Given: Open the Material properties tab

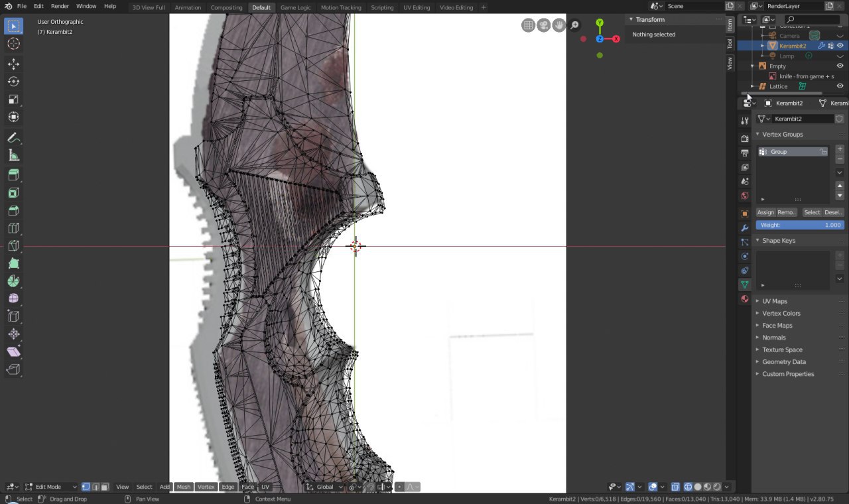Looking at the screenshot, I should click(745, 299).
